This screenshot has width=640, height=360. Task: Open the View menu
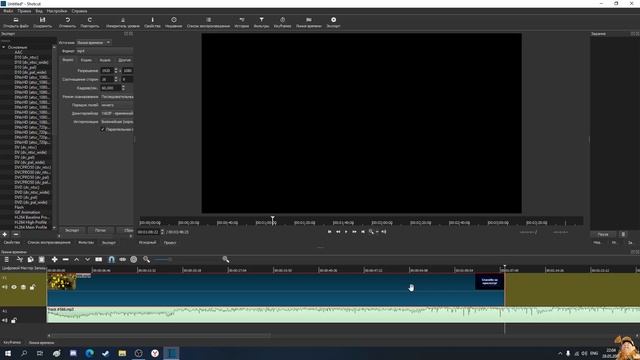coord(39,11)
